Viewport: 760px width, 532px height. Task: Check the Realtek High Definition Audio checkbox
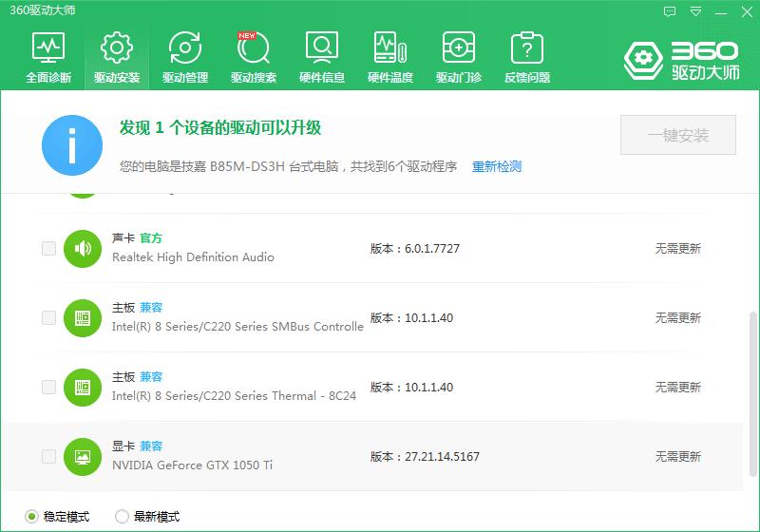pos(48,248)
